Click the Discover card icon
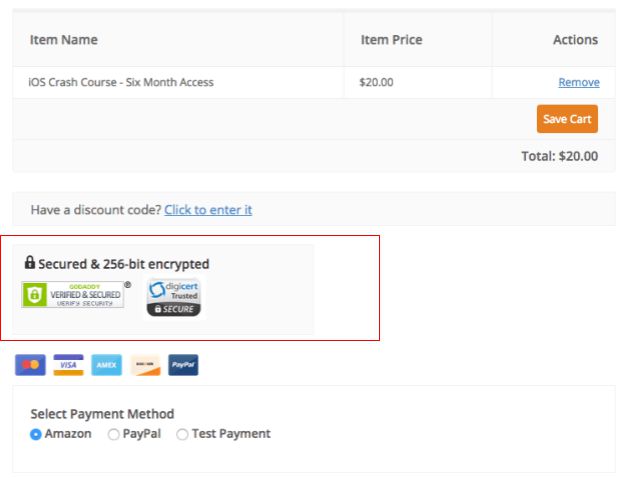Viewport: 624px width, 478px height. [x=145, y=365]
